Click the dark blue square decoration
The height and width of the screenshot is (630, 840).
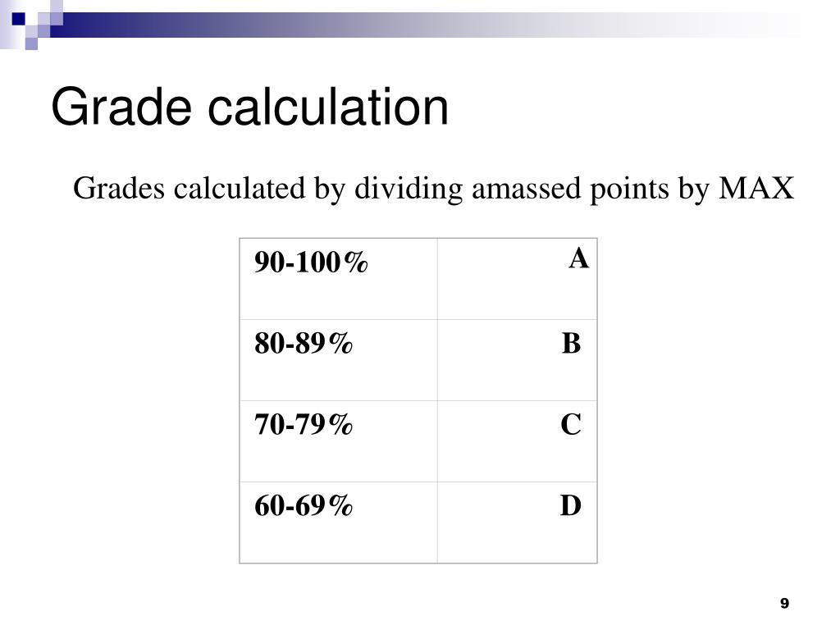click(x=19, y=19)
